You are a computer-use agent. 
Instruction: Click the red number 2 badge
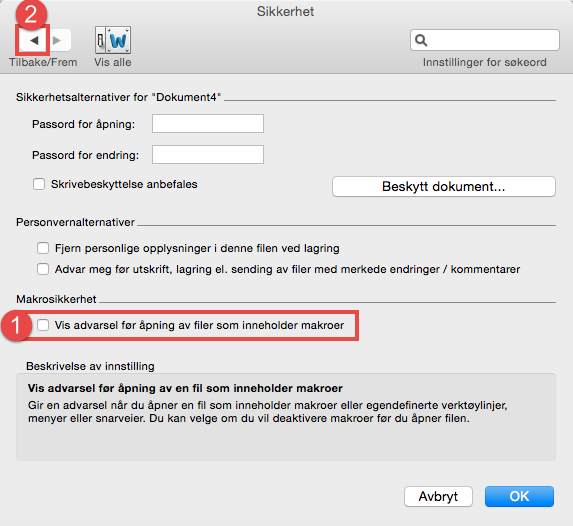click(31, 15)
